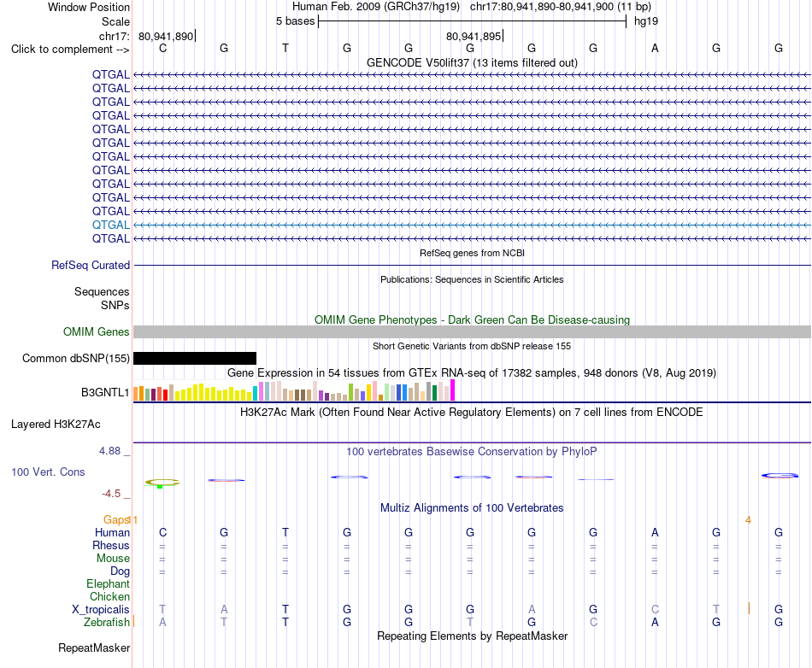Click the Gaps label in Multiz track

[x=116, y=519]
